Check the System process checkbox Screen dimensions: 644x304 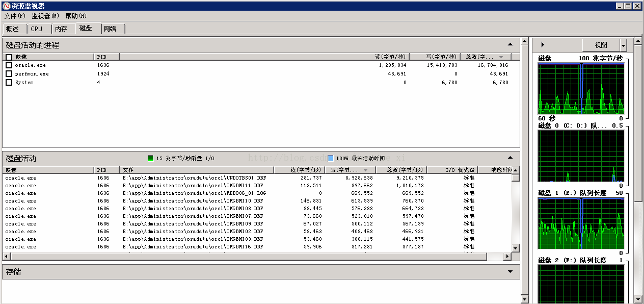tap(9, 83)
